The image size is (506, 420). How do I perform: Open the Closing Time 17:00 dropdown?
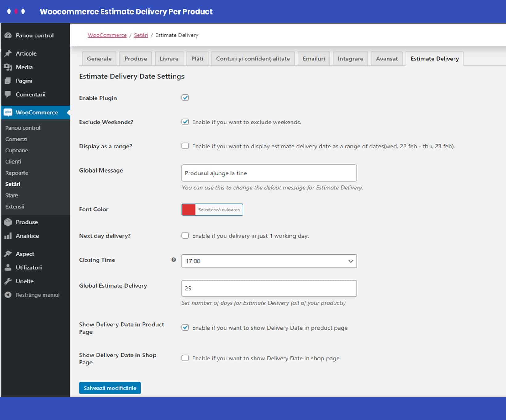[x=269, y=261]
